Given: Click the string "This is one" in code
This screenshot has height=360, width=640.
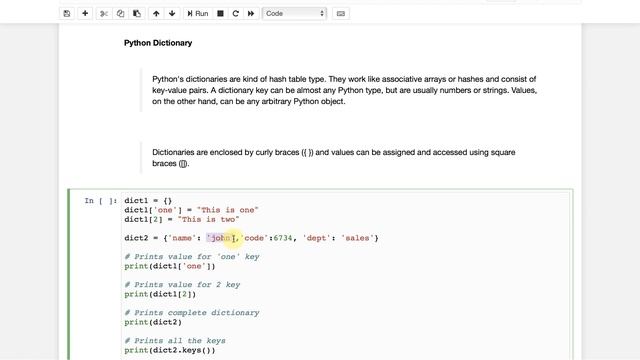Looking at the screenshot, I should tap(228, 210).
